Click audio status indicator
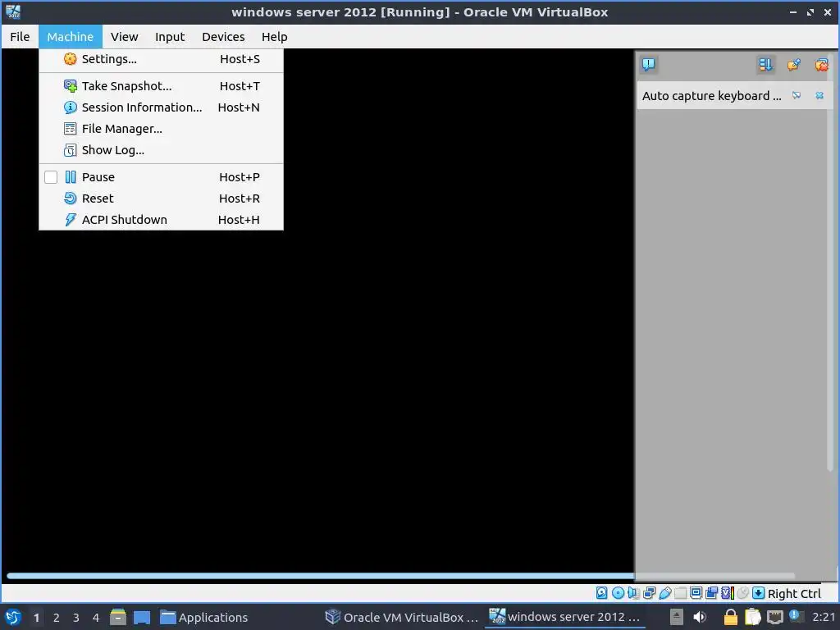The image size is (840, 630). [634, 592]
